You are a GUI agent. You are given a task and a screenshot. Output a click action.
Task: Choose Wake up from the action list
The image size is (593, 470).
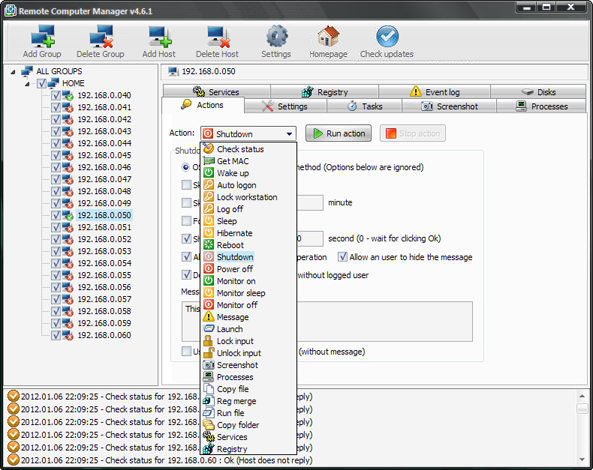233,173
